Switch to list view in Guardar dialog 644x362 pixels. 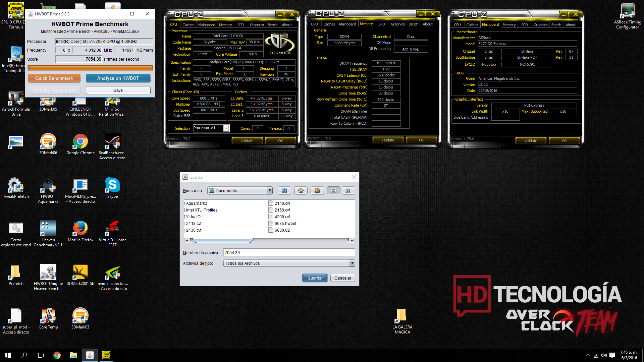[334, 190]
